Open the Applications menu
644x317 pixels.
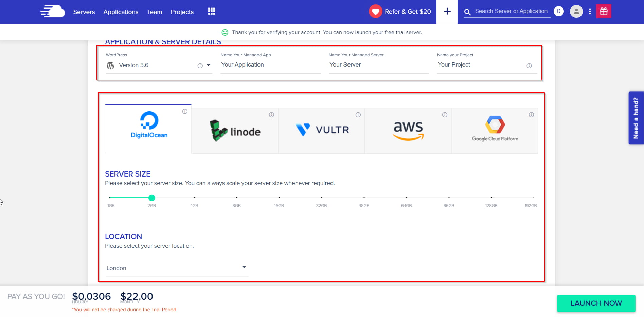click(121, 12)
